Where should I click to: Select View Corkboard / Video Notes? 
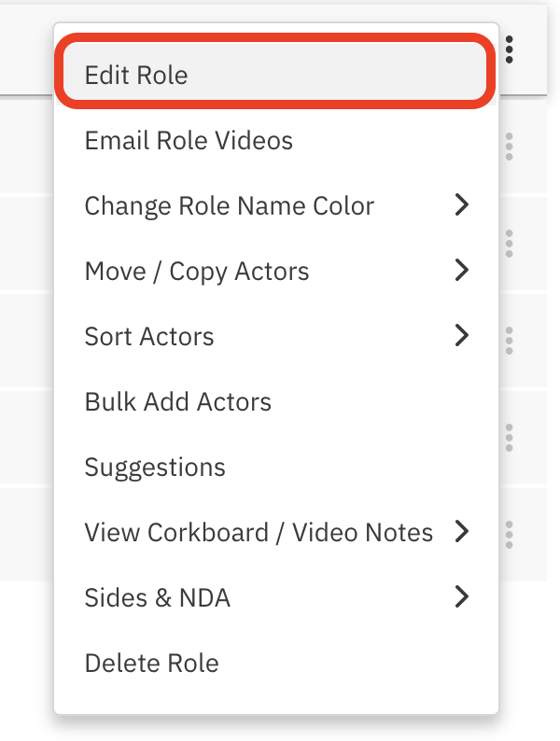(x=259, y=533)
